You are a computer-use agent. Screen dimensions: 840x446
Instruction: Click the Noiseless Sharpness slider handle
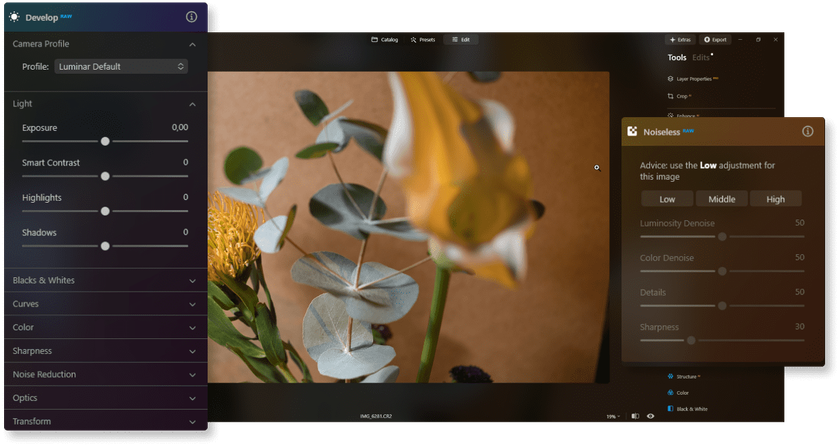(x=691, y=340)
